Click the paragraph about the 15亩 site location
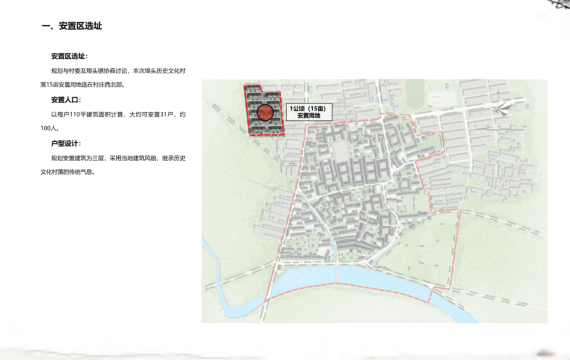Image resolution: width=570 pixels, height=360 pixels. coord(113,77)
